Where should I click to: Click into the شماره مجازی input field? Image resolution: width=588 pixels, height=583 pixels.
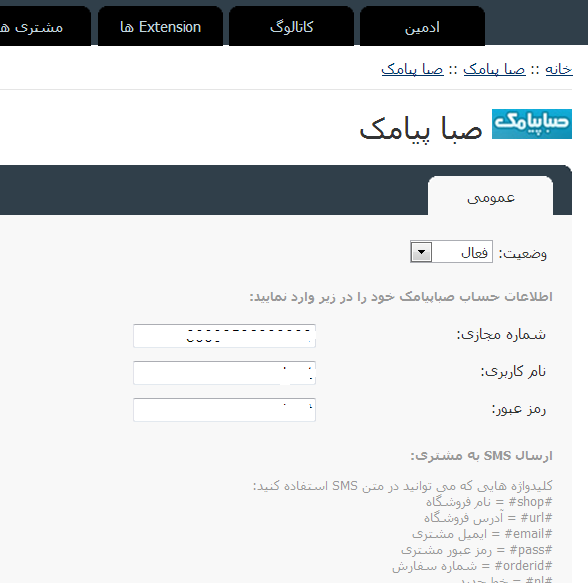click(224, 336)
